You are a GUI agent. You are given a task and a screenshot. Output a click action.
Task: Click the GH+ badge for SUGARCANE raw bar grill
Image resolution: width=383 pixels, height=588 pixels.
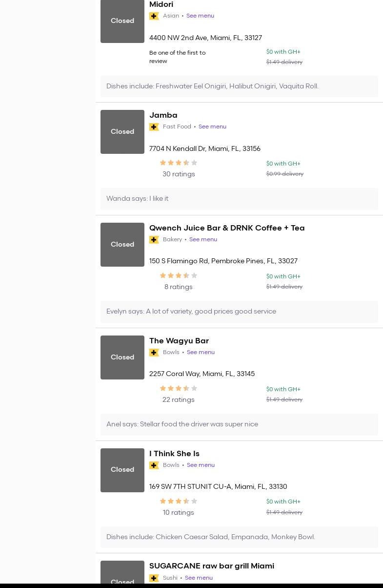154,578
